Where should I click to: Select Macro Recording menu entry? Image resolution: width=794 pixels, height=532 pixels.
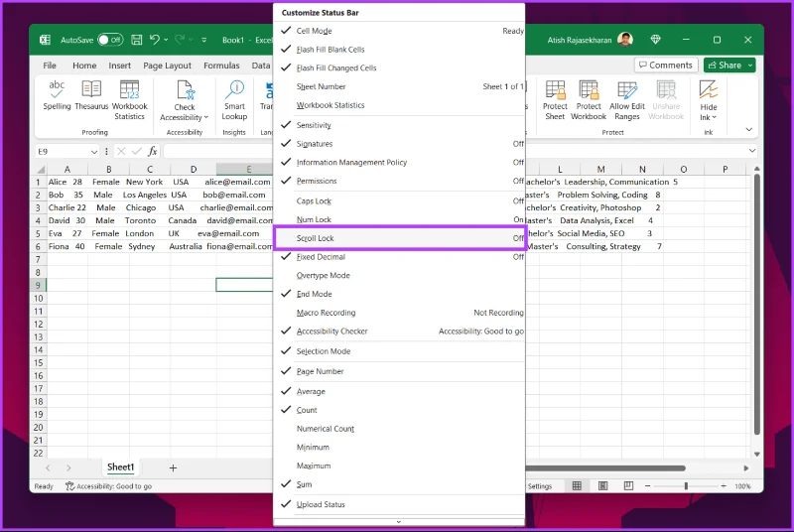[399, 313]
